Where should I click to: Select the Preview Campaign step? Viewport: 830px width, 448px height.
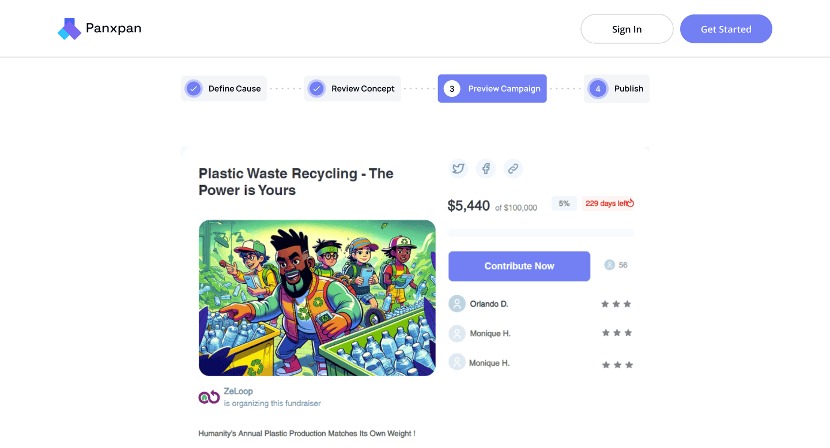click(492, 89)
